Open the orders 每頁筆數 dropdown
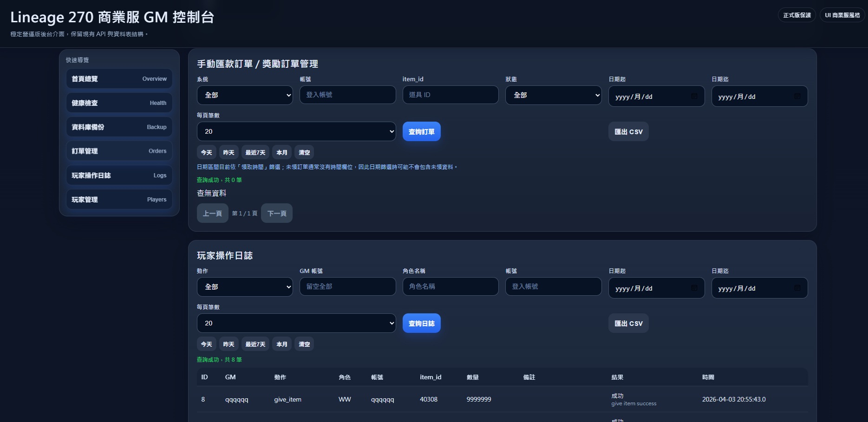 click(296, 131)
